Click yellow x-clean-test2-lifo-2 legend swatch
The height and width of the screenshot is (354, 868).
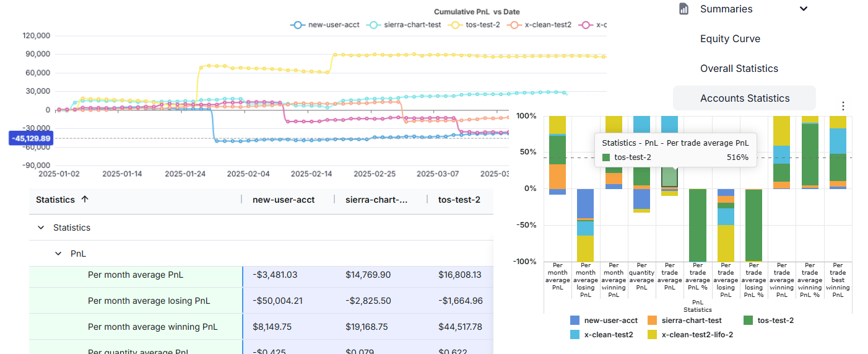click(653, 335)
